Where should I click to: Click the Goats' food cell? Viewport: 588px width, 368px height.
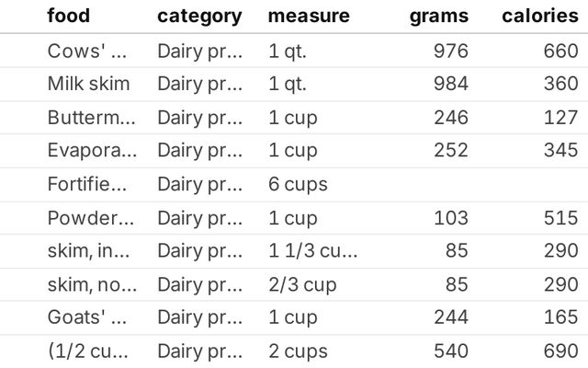[x=91, y=317]
